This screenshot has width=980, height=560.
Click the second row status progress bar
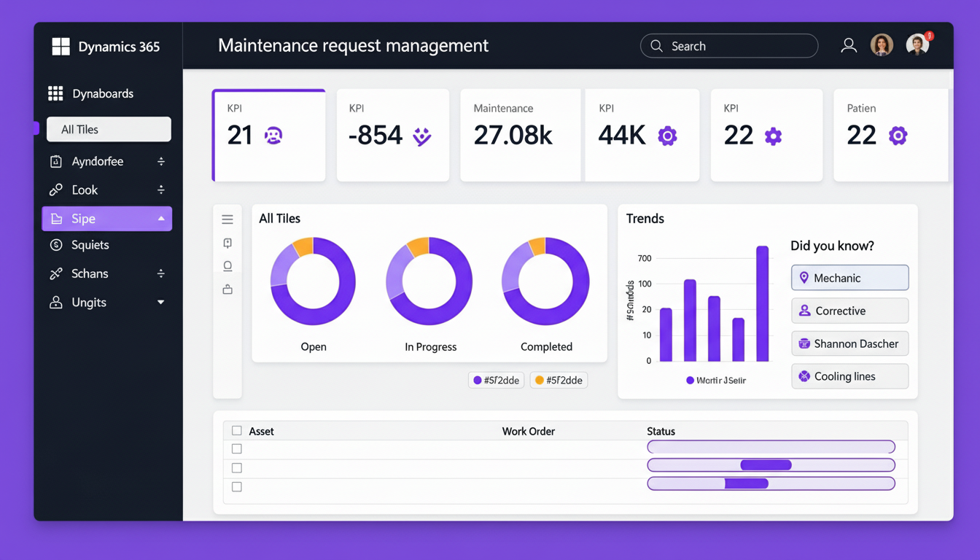pyautogui.click(x=771, y=465)
